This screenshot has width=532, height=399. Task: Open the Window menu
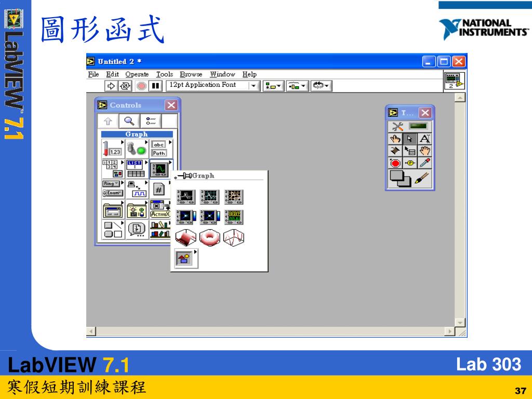pyautogui.click(x=222, y=74)
